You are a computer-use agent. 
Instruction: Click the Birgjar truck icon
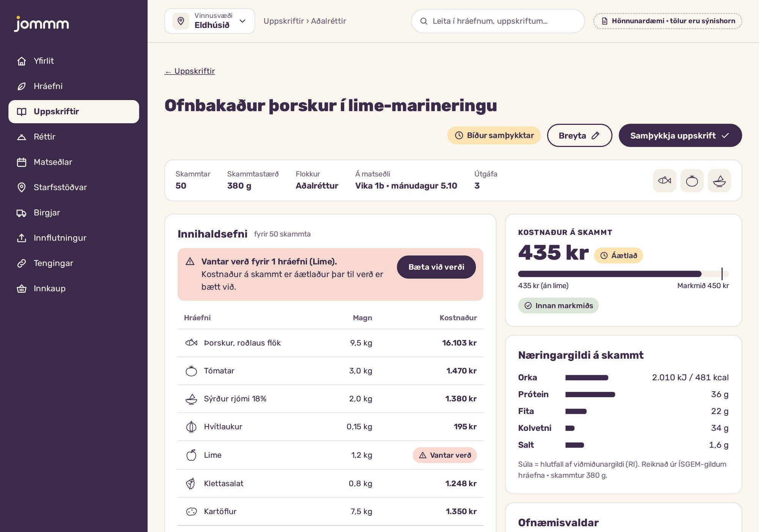click(22, 213)
